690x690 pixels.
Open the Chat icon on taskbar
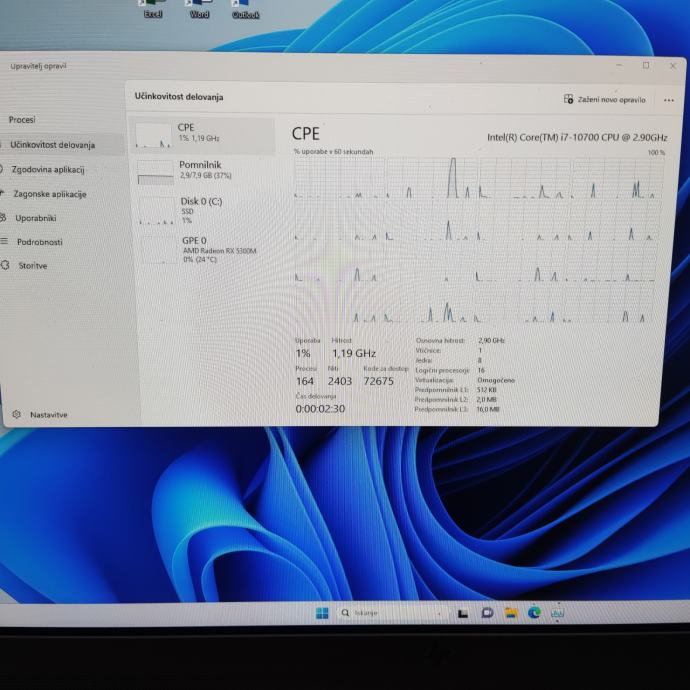click(x=487, y=613)
